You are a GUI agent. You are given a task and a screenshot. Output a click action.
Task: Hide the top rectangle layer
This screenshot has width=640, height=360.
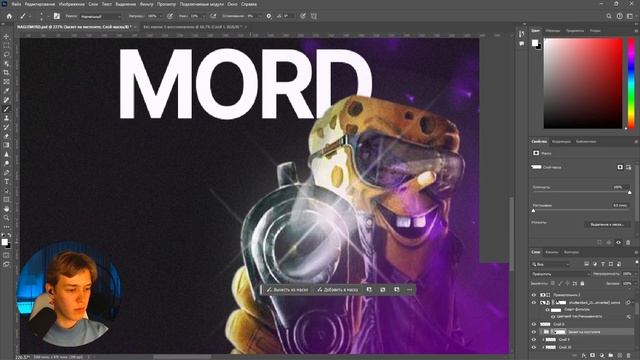533,295
